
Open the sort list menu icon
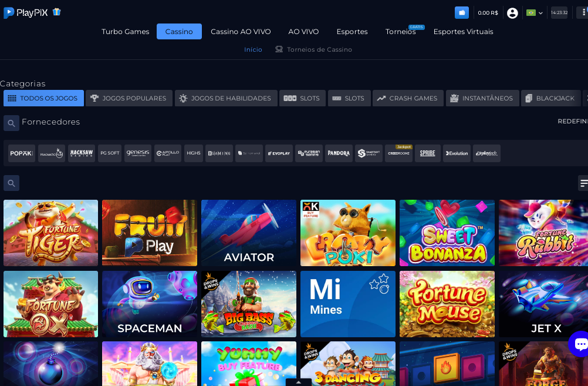583,183
